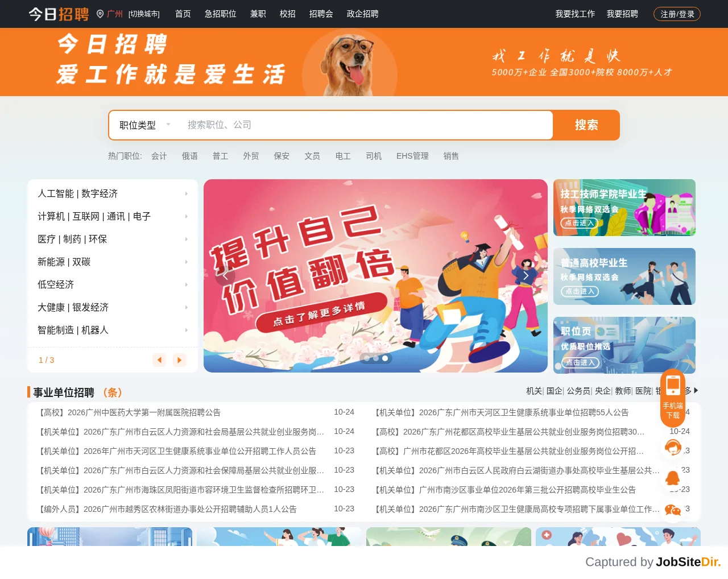Expand 医疗 | 制药 | 环保 category
Screen dimensions: 728x579
(x=113, y=239)
